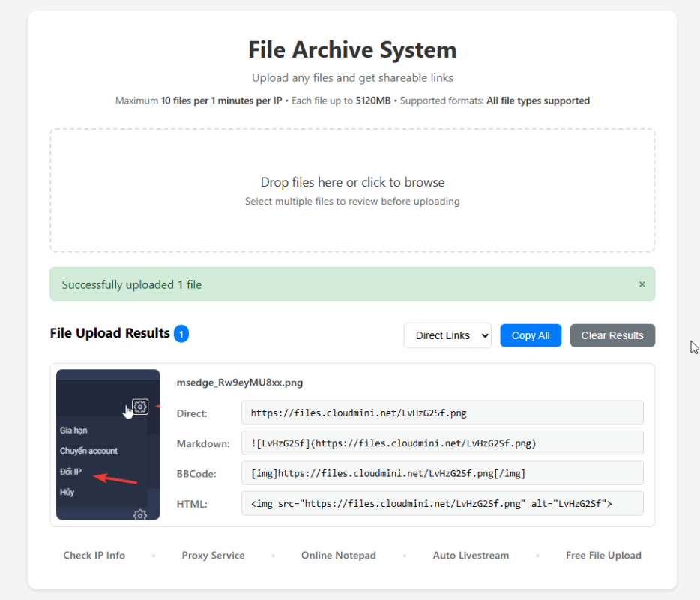
Task: Click Copy All
Action: [x=531, y=335]
